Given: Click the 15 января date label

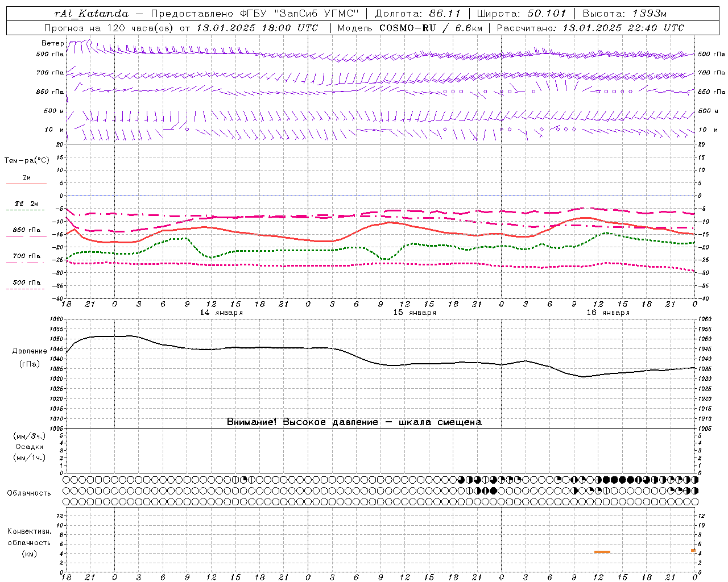Looking at the screenshot, I should tap(415, 313).
